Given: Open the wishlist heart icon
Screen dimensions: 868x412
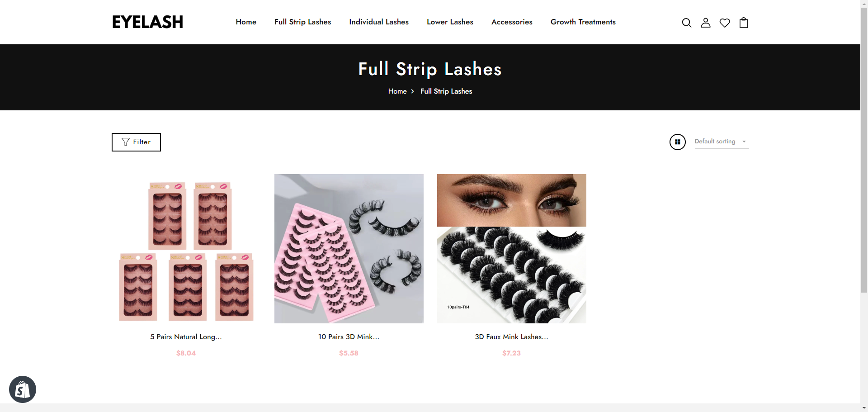Looking at the screenshot, I should (x=725, y=23).
